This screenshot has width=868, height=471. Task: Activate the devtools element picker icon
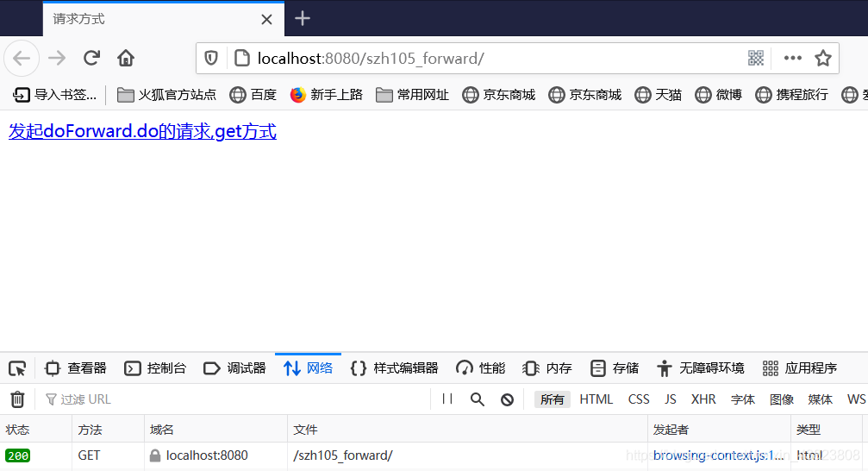click(x=17, y=368)
